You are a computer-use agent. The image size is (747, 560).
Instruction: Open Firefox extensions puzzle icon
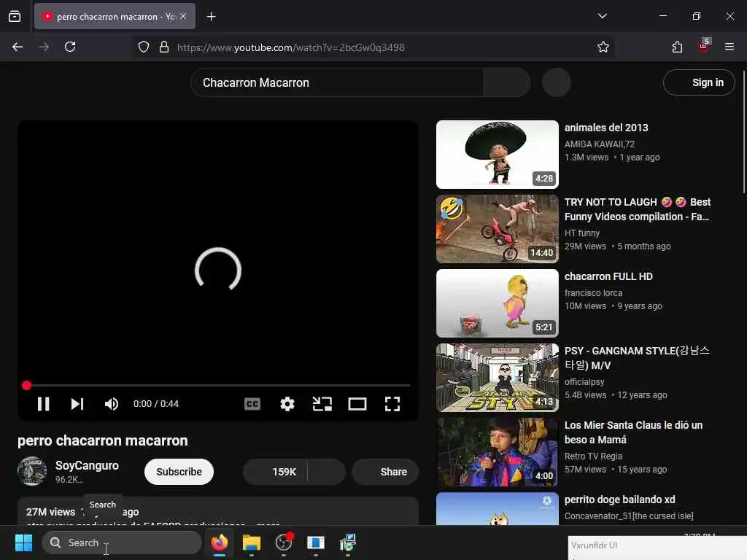[x=677, y=47]
